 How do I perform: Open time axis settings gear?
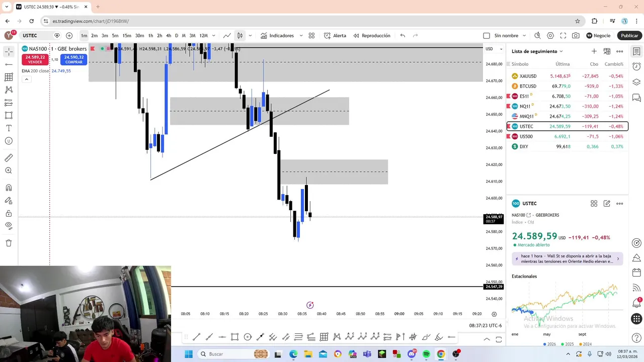point(494,314)
